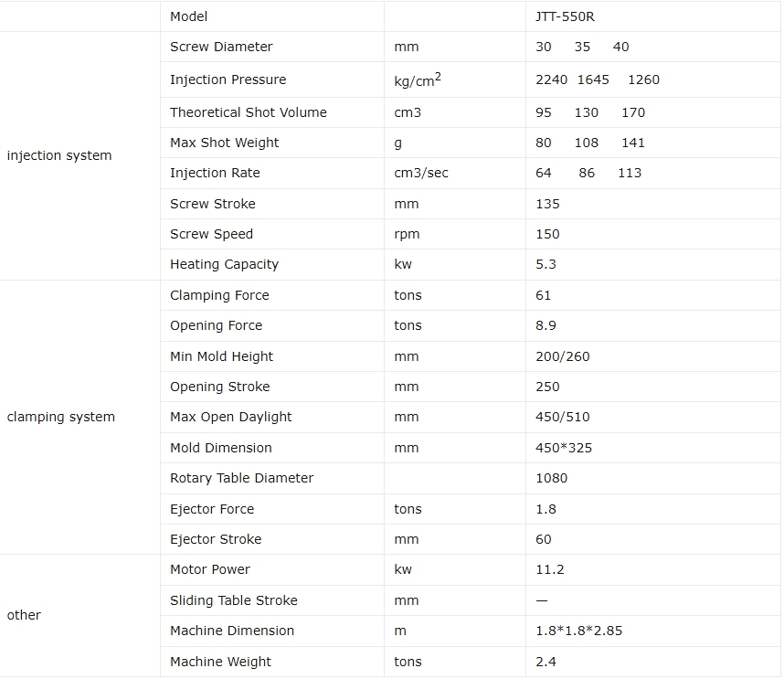Select the Theoretical Shot Volume label
The height and width of the screenshot is (679, 784).
(248, 112)
